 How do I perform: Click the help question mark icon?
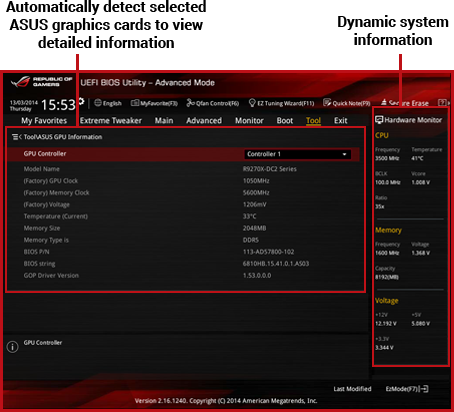click(x=442, y=103)
